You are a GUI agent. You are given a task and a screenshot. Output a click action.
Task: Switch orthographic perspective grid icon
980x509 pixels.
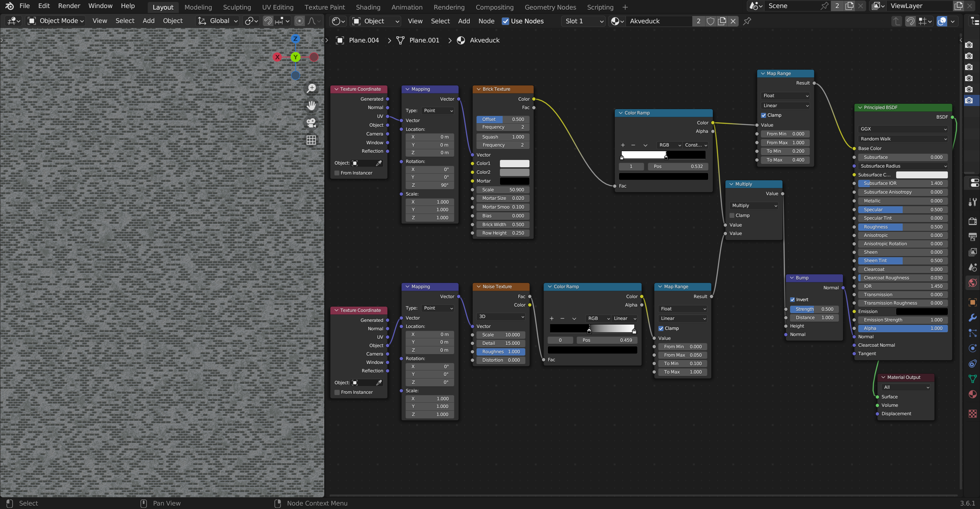click(x=312, y=140)
